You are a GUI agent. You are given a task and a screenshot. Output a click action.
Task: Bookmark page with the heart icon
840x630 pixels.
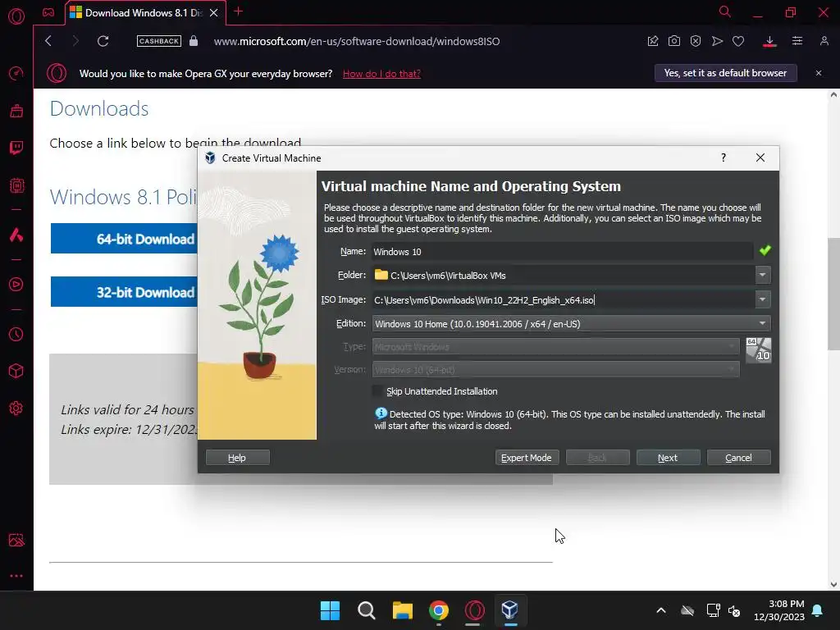click(x=738, y=41)
